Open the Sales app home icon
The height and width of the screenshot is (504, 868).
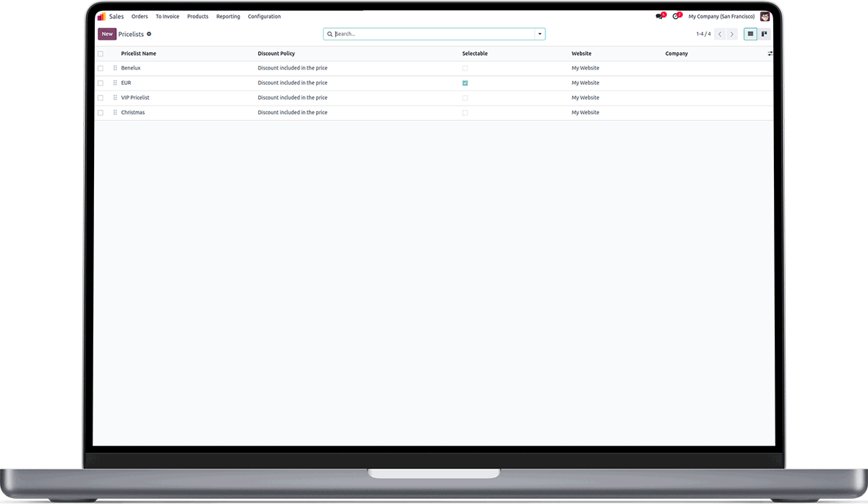click(x=101, y=16)
